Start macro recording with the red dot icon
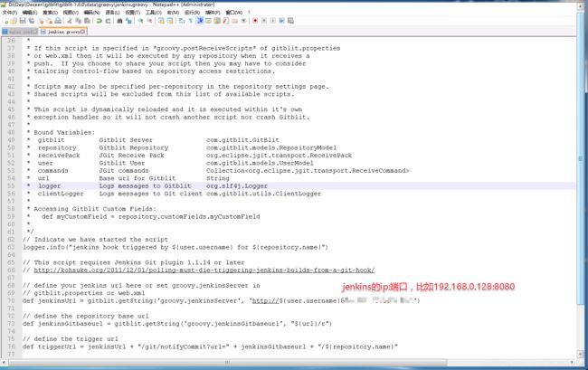The image size is (588, 370). (x=255, y=21)
